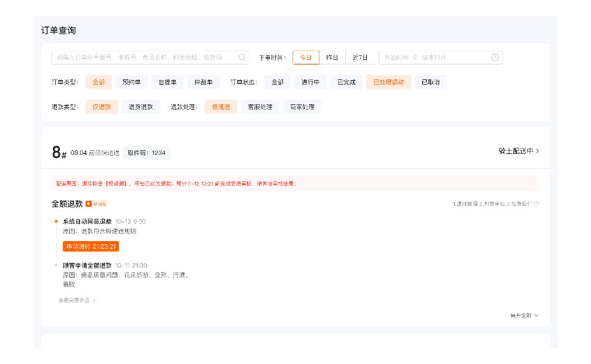Click the 取件码: 1234 tag
This screenshot has height=364, width=591.
(x=147, y=152)
